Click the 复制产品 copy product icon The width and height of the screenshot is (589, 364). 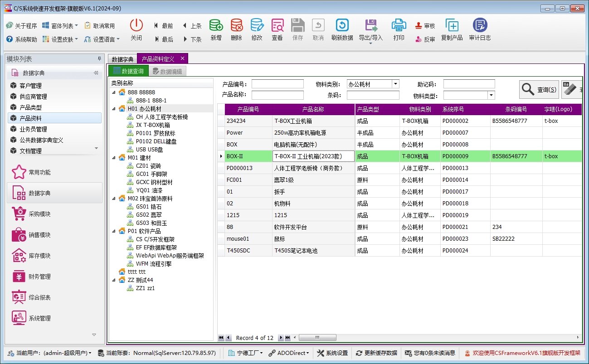(x=451, y=29)
